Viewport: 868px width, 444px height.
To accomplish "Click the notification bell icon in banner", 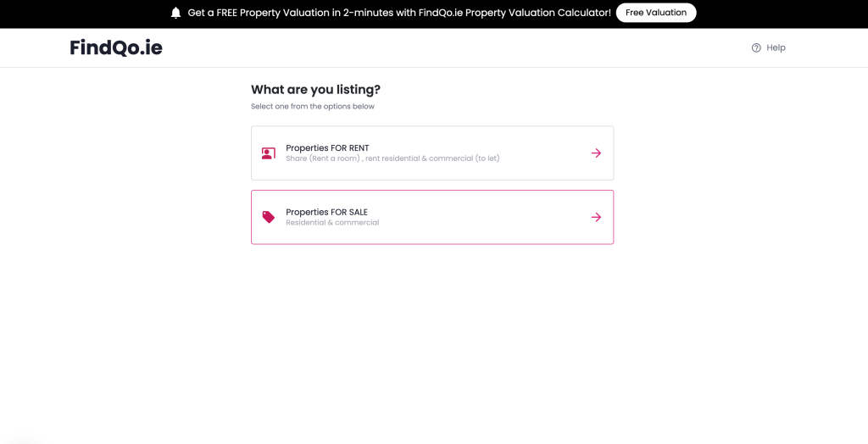I will 176,13.
